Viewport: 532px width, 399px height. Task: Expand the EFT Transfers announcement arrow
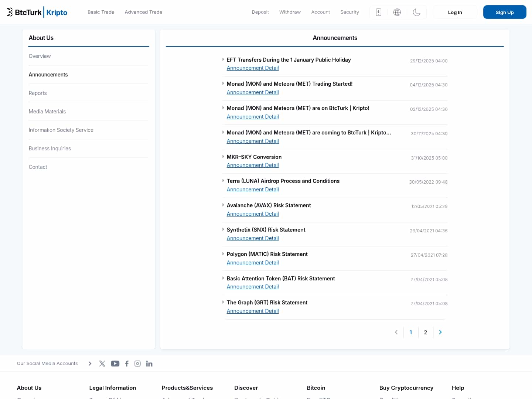[223, 59]
